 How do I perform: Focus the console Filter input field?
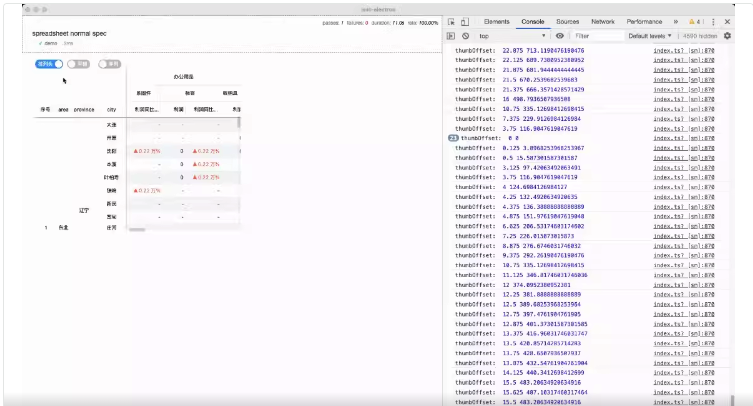click(597, 36)
